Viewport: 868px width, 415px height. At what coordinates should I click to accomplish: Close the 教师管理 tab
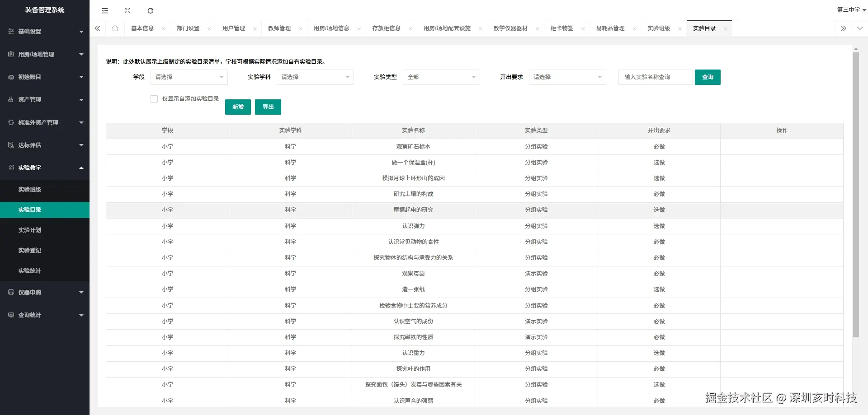(x=301, y=28)
